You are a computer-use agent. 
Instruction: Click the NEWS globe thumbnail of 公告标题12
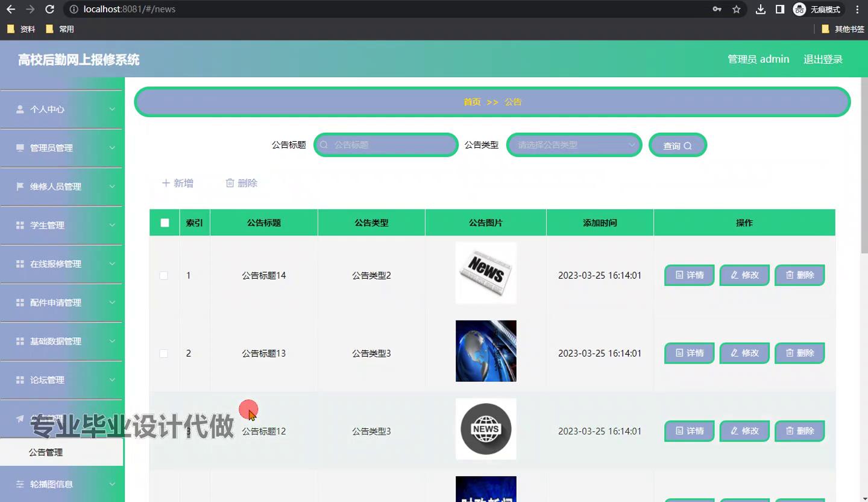(x=486, y=429)
